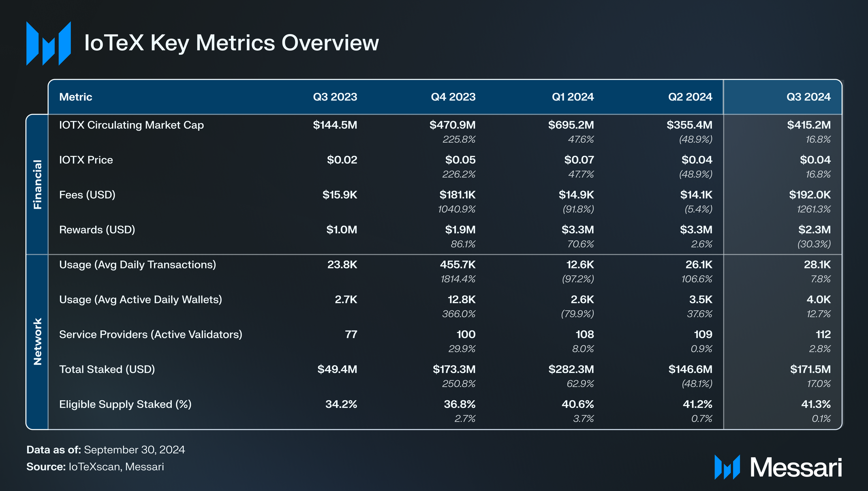Select the "455.7K" daily transactions value
Image resolution: width=868 pixels, height=491 pixels.
pyautogui.click(x=458, y=264)
